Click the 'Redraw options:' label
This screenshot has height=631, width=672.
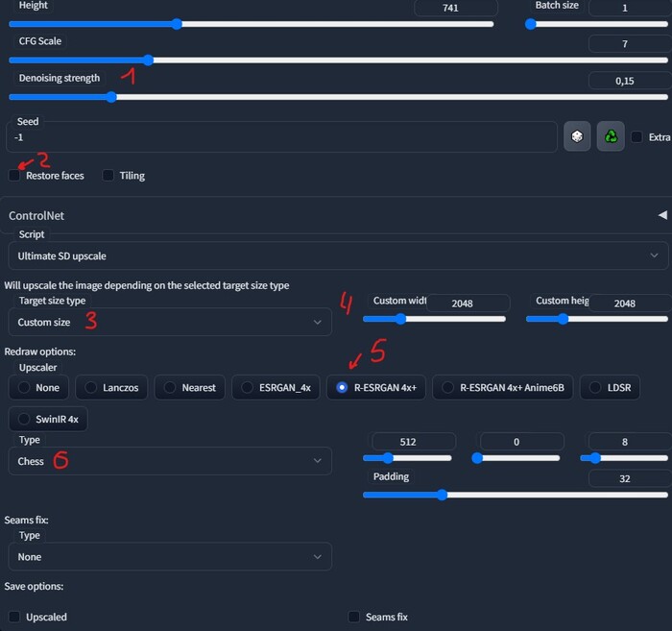40,352
